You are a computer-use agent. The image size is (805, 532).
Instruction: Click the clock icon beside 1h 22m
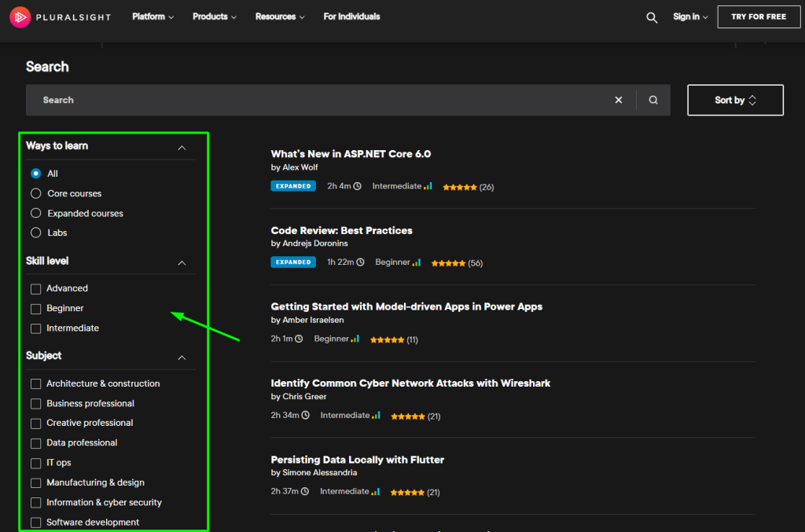360,262
